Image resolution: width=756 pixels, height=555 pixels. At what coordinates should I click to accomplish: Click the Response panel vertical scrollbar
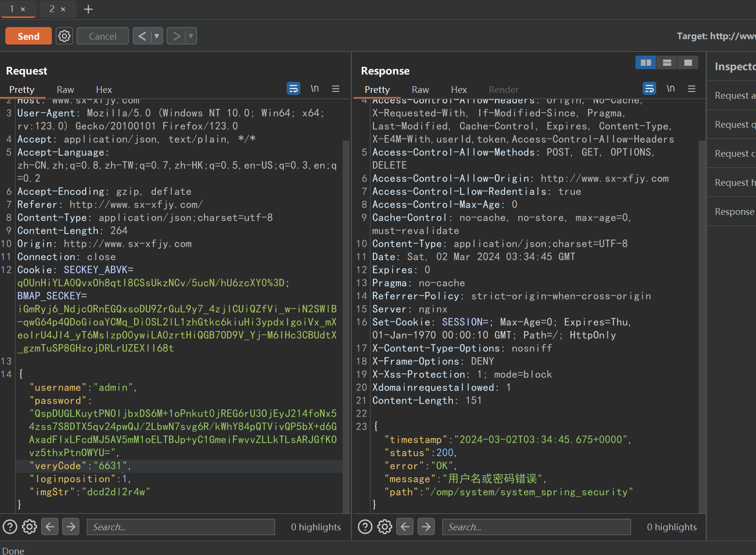pos(702,327)
